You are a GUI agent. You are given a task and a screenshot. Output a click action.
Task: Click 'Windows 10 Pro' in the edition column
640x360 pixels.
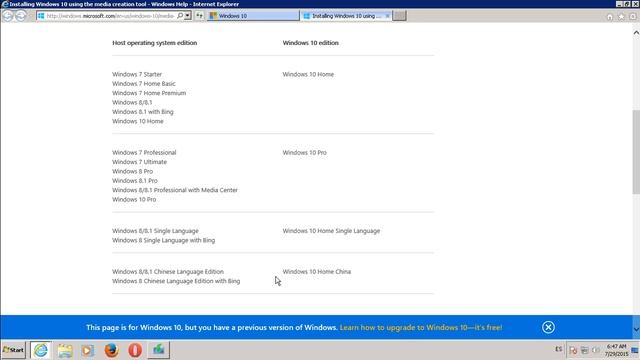(x=304, y=153)
